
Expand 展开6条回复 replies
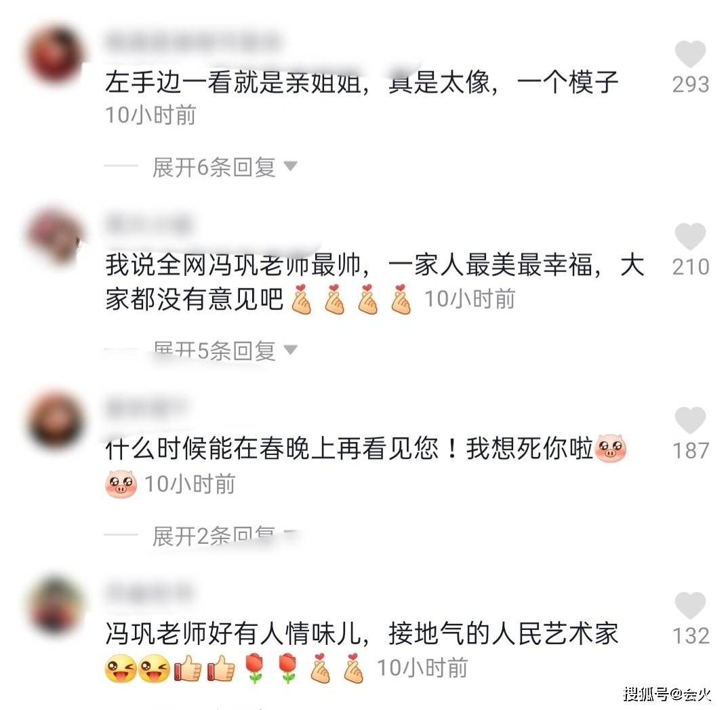click(x=224, y=167)
